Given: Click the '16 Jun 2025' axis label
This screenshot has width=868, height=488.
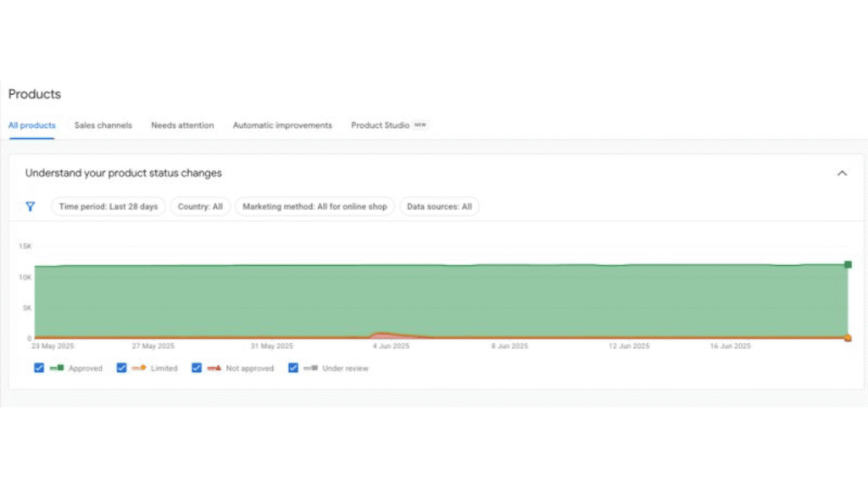Looking at the screenshot, I should 730,346.
